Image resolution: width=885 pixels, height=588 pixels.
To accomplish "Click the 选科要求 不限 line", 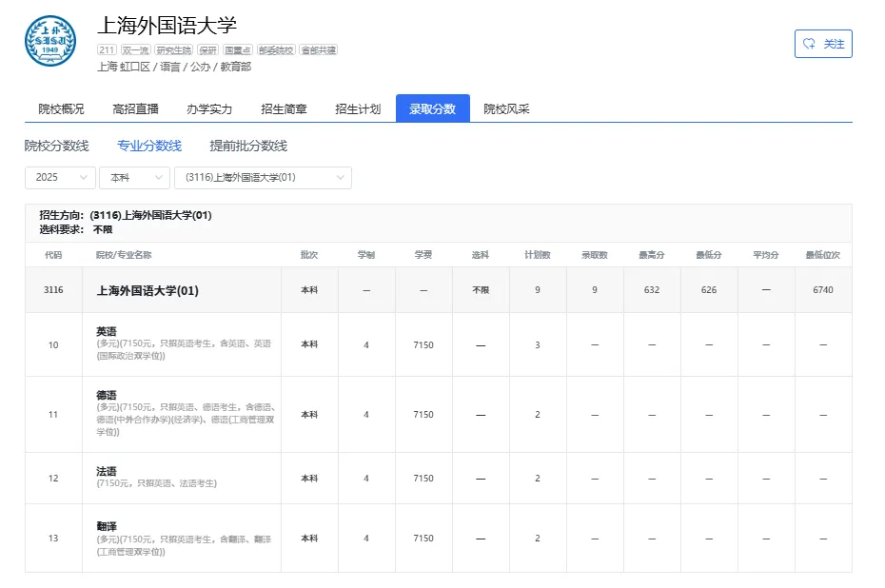I will [75, 229].
